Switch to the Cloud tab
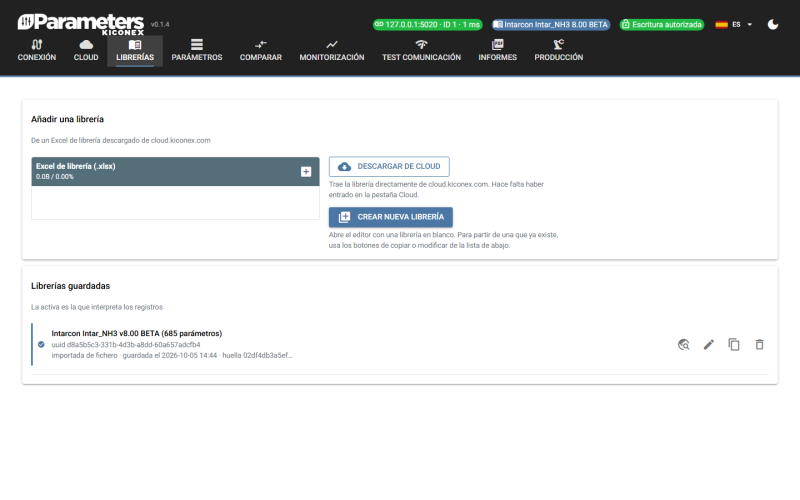 [x=86, y=51]
